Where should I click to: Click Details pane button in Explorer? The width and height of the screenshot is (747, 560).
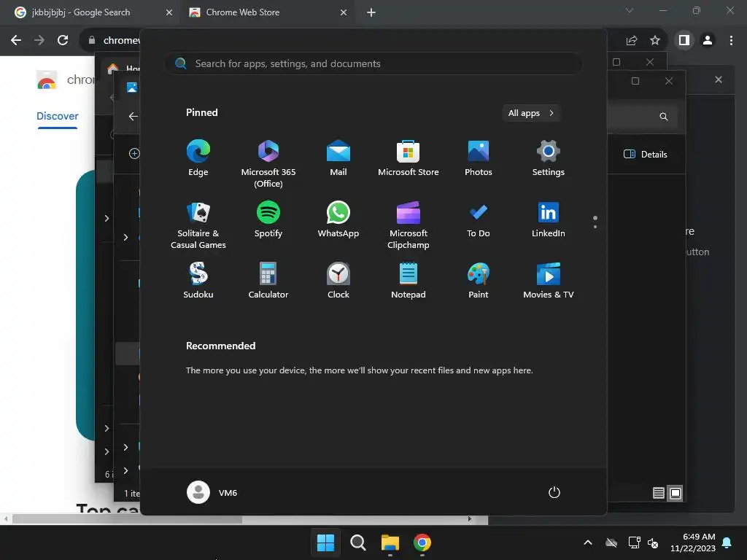pos(646,155)
